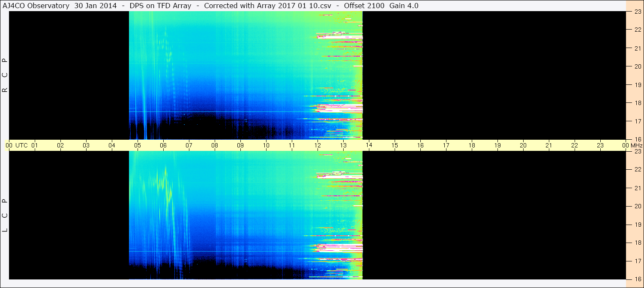Image resolution: width=644 pixels, height=288 pixels.
Task: Click hour '22' on the UTC time axis
Action: 575,145
